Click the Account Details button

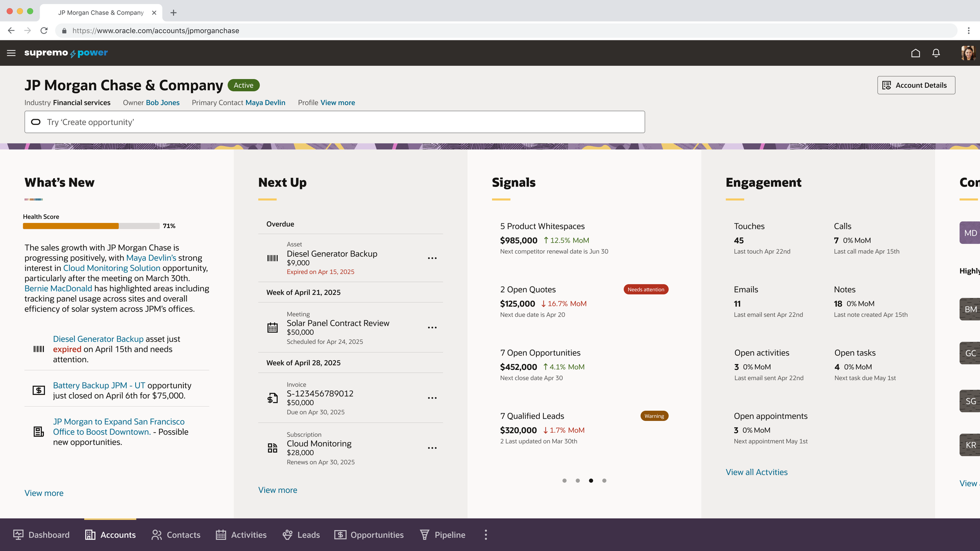click(x=916, y=85)
